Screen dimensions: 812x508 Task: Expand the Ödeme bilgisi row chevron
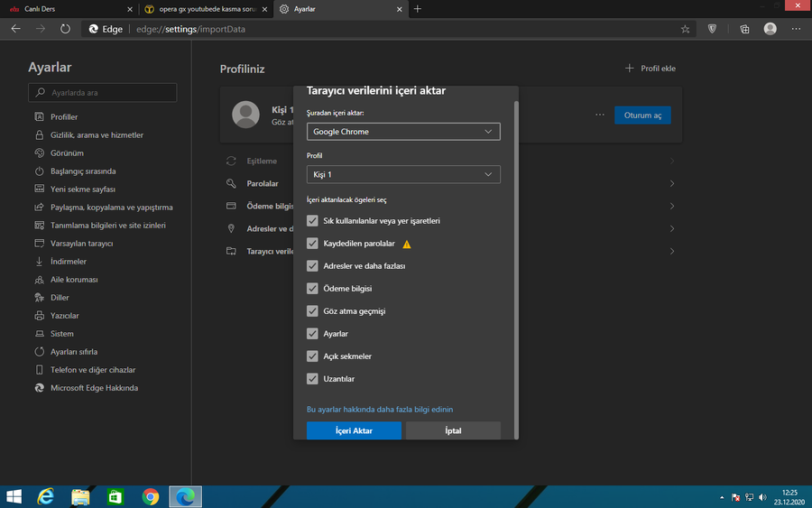coord(671,206)
